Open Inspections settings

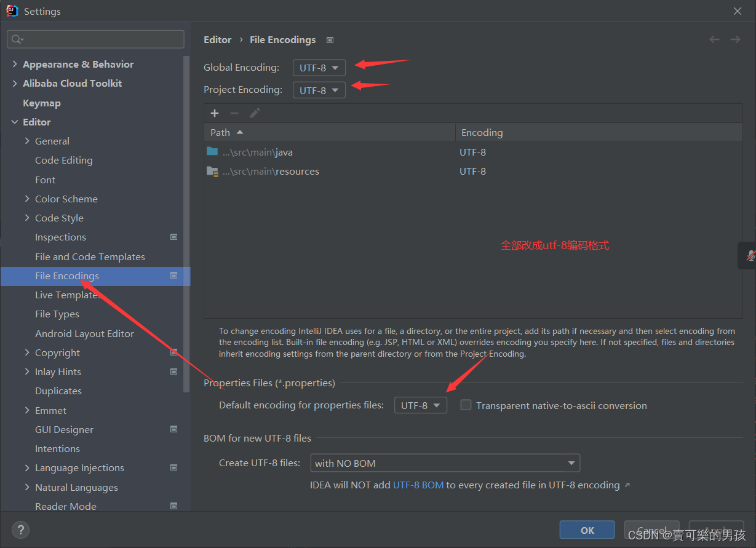[x=60, y=237]
